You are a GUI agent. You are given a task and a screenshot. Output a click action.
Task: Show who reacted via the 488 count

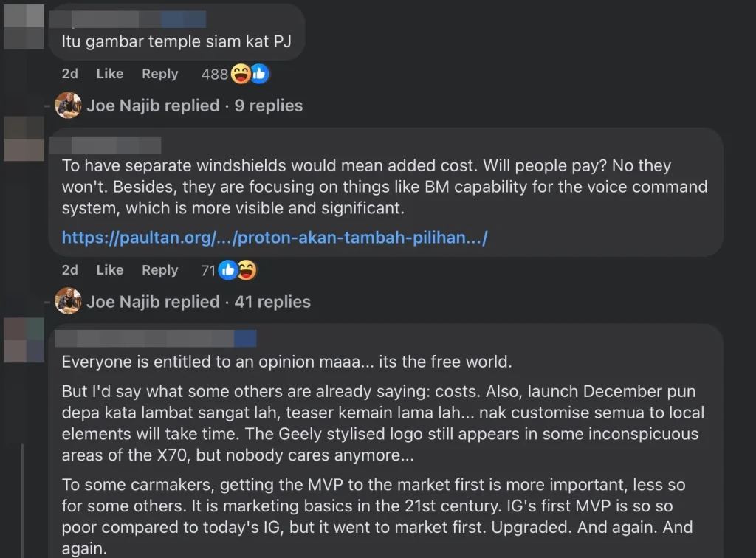click(214, 74)
